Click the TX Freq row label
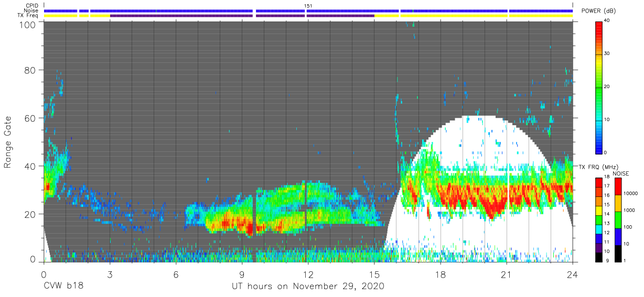The image size is (644, 297). 28,16
